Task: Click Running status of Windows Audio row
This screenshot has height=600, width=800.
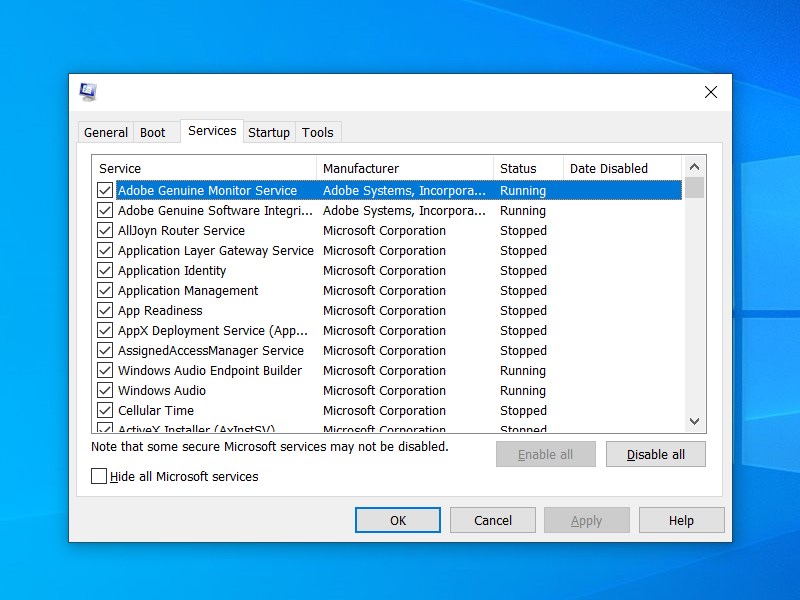Action: coord(523,391)
